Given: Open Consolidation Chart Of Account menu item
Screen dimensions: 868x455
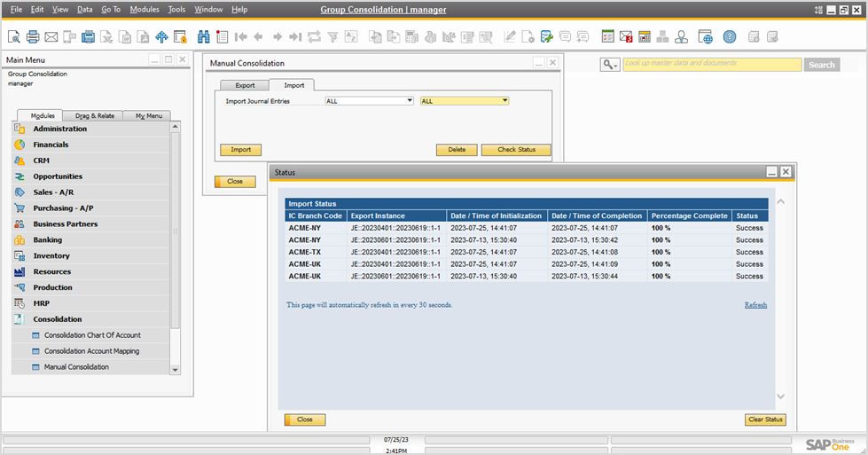Looking at the screenshot, I should point(92,335).
